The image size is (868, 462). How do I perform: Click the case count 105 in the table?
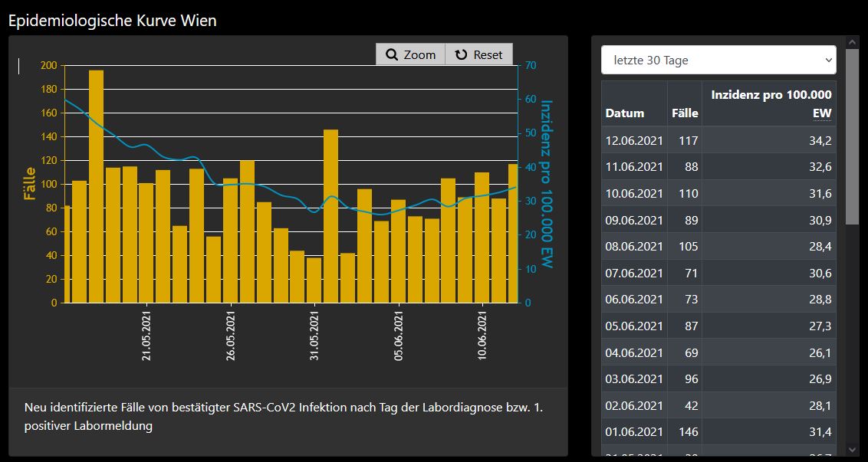(689, 246)
